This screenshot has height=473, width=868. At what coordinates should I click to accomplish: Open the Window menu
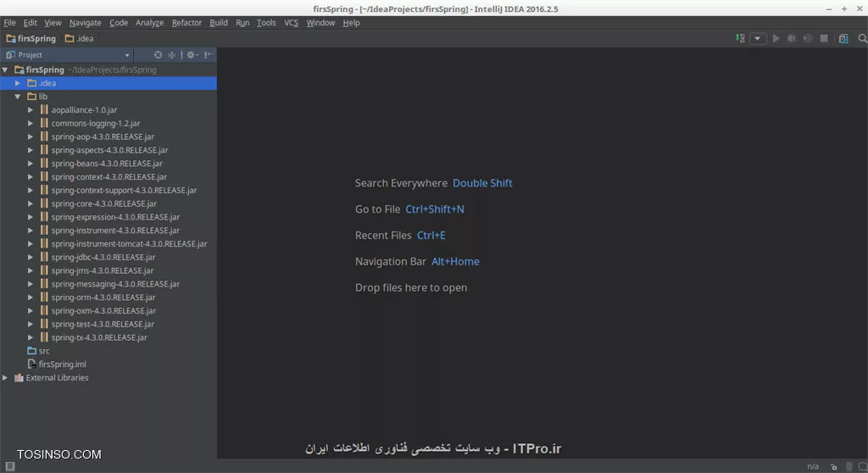click(x=320, y=23)
